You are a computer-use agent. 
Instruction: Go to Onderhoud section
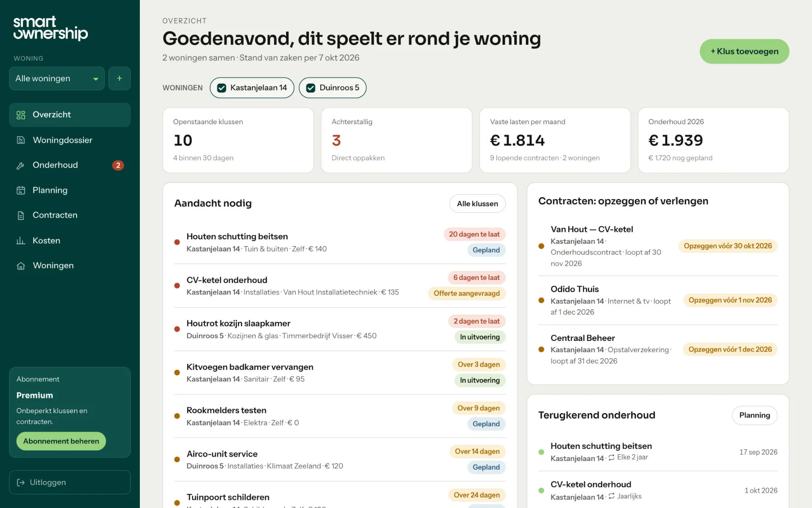[x=70, y=165]
